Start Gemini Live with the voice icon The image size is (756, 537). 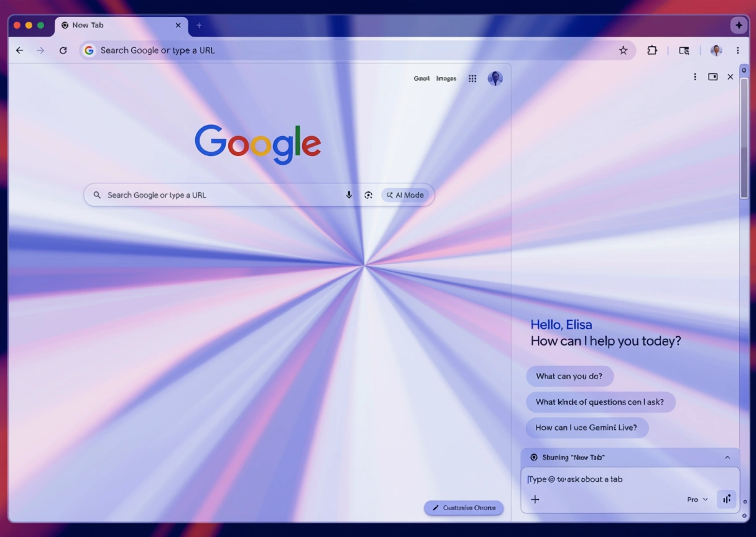[726, 499]
